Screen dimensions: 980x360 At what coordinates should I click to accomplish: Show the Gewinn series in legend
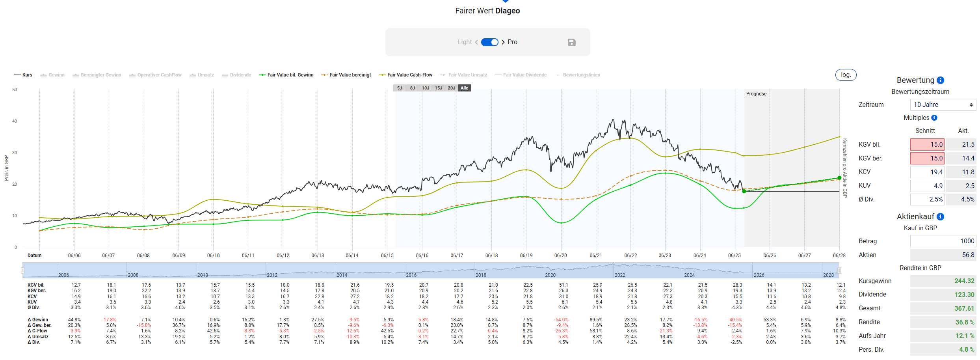[53, 75]
